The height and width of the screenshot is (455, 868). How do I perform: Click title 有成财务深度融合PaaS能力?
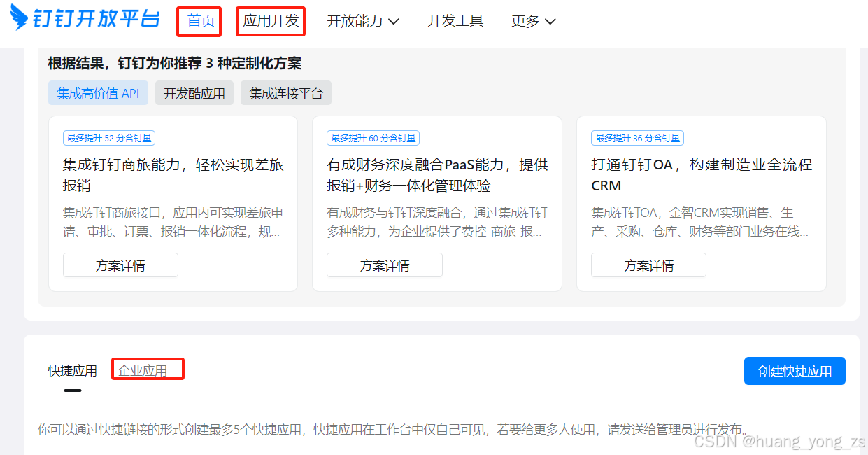click(437, 175)
